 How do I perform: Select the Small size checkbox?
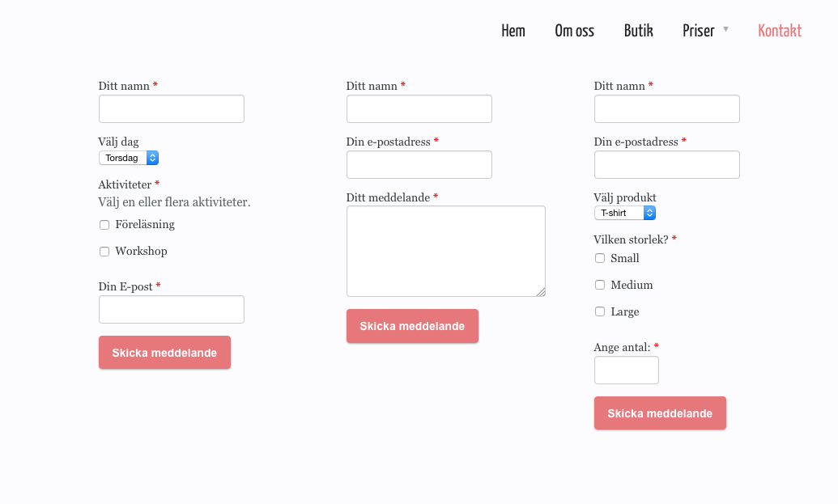pos(600,258)
